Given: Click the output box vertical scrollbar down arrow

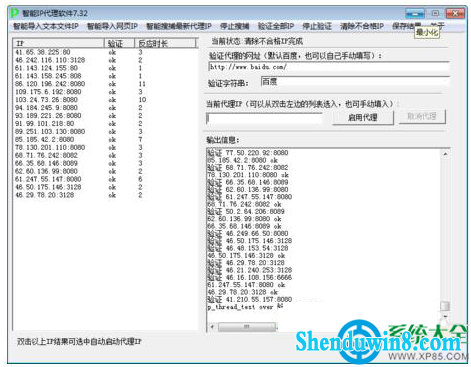Looking at the screenshot, I should [x=445, y=316].
